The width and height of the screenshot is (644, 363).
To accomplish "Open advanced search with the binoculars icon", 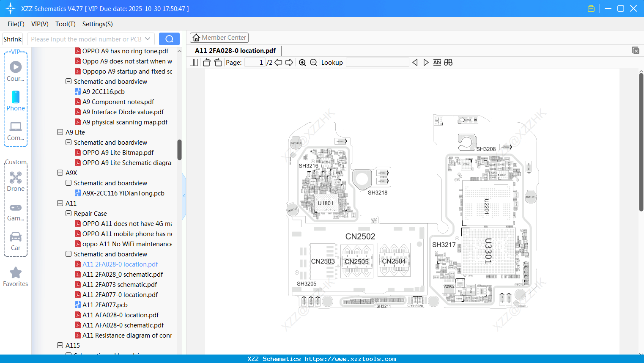I will 448,62.
